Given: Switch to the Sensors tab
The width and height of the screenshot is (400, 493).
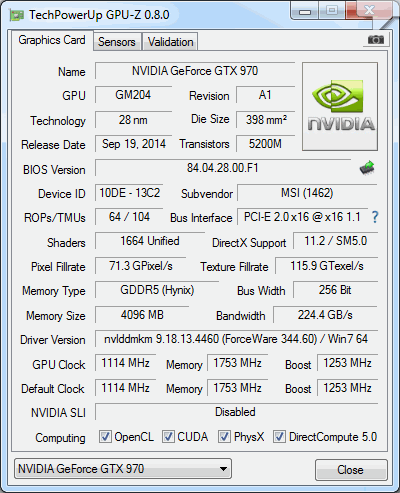Looking at the screenshot, I should (x=117, y=42).
